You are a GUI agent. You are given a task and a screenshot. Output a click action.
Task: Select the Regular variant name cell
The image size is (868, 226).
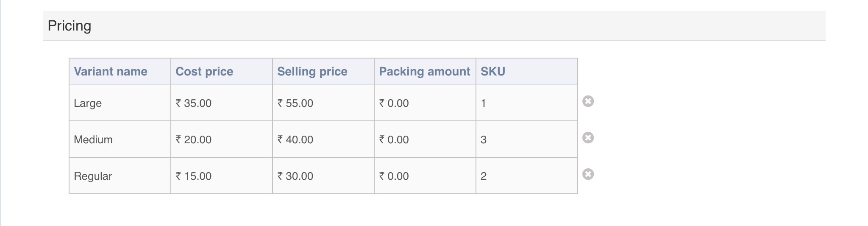[120, 176]
